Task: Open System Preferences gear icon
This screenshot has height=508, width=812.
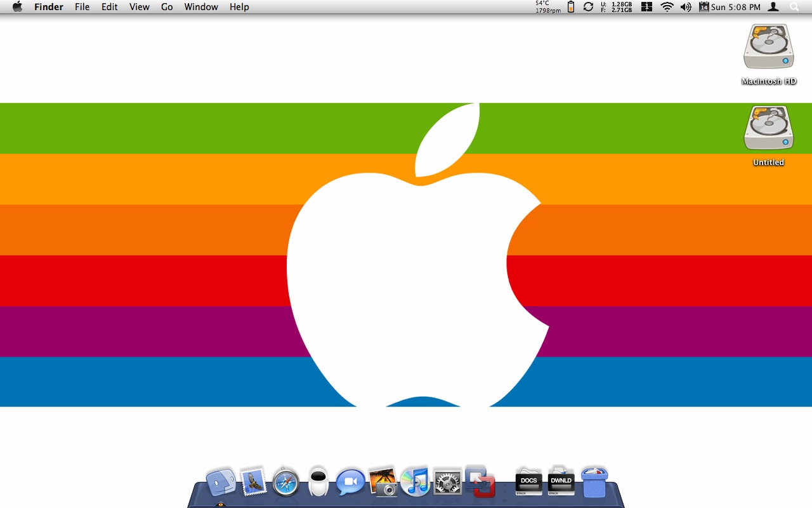Action: point(448,483)
